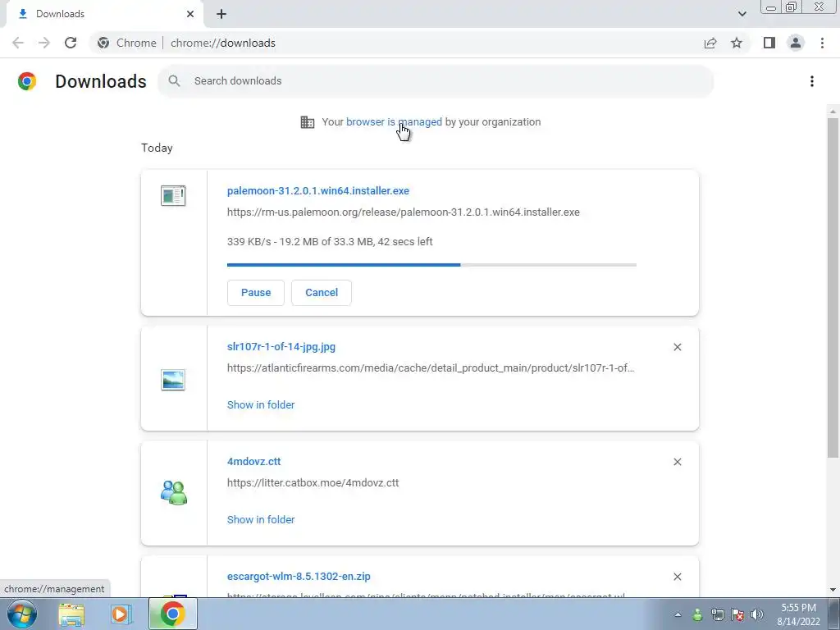Screen dimensions: 840x630
Task: Open palemoon-31.2.0.1.win64.installer.exe link
Action: [x=318, y=190]
